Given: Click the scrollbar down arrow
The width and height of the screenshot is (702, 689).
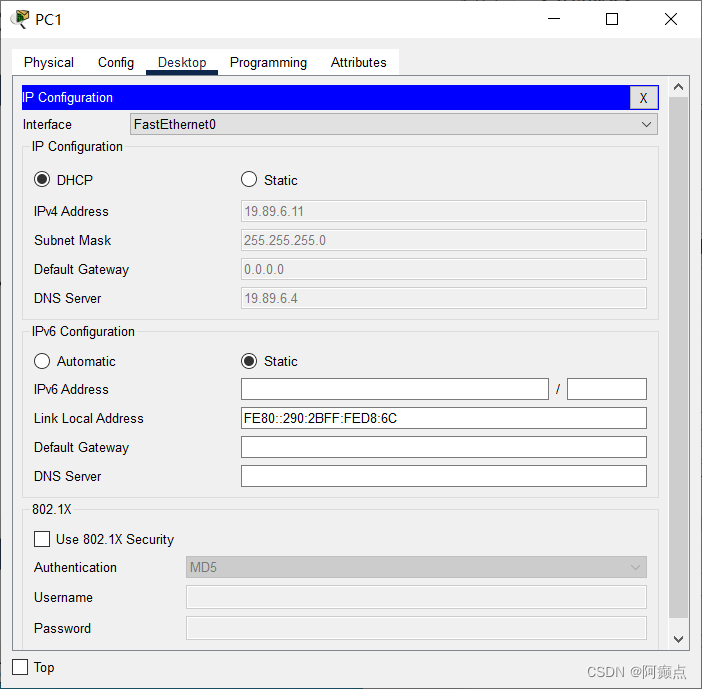Looking at the screenshot, I should pos(678,639).
